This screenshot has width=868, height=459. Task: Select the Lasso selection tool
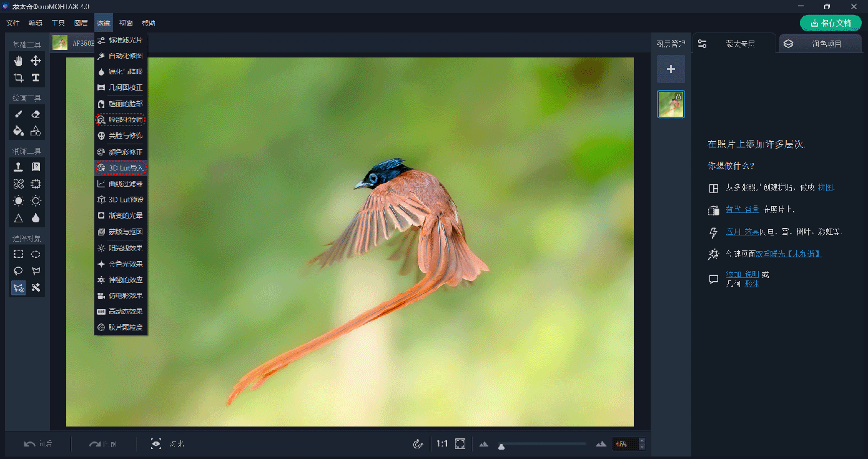point(19,271)
